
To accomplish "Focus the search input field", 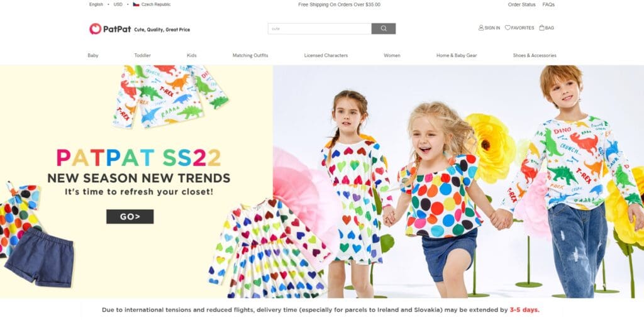I will click(319, 29).
